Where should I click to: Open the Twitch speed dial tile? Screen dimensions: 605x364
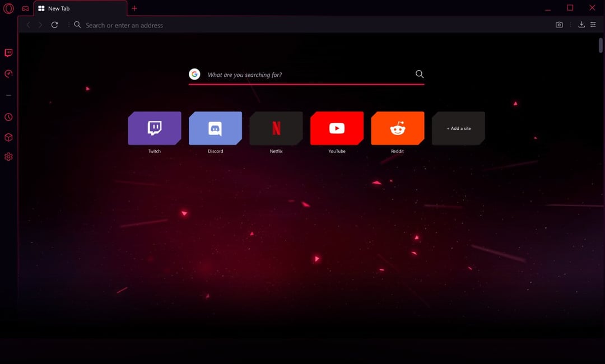(x=155, y=128)
